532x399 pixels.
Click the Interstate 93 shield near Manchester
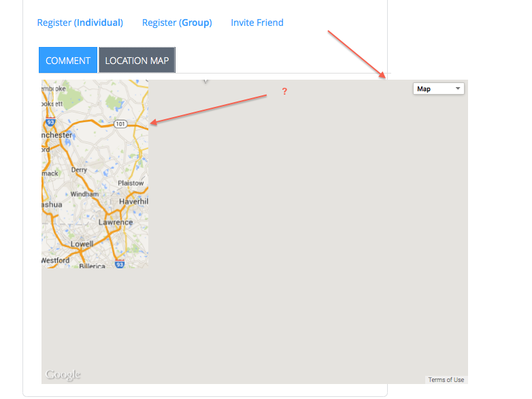[50, 123]
